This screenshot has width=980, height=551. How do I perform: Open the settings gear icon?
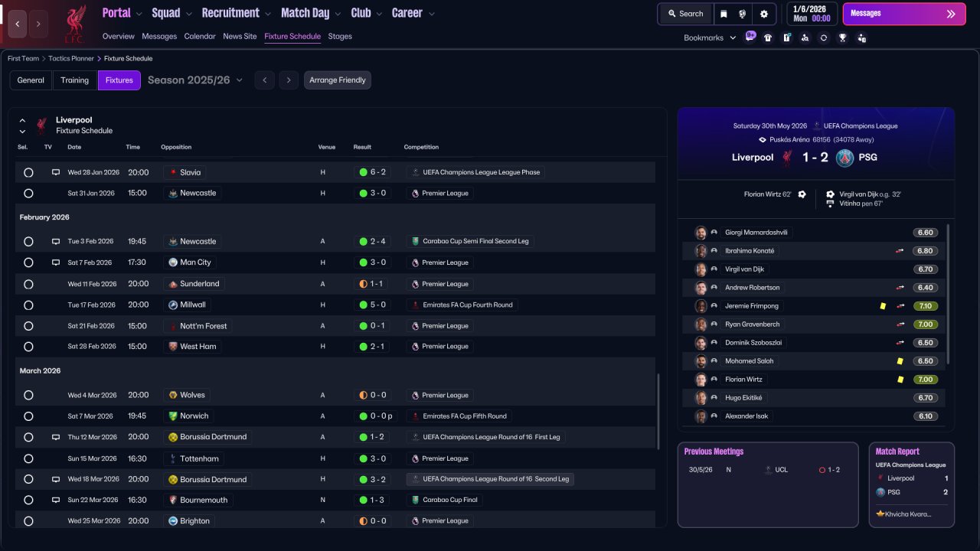point(764,14)
